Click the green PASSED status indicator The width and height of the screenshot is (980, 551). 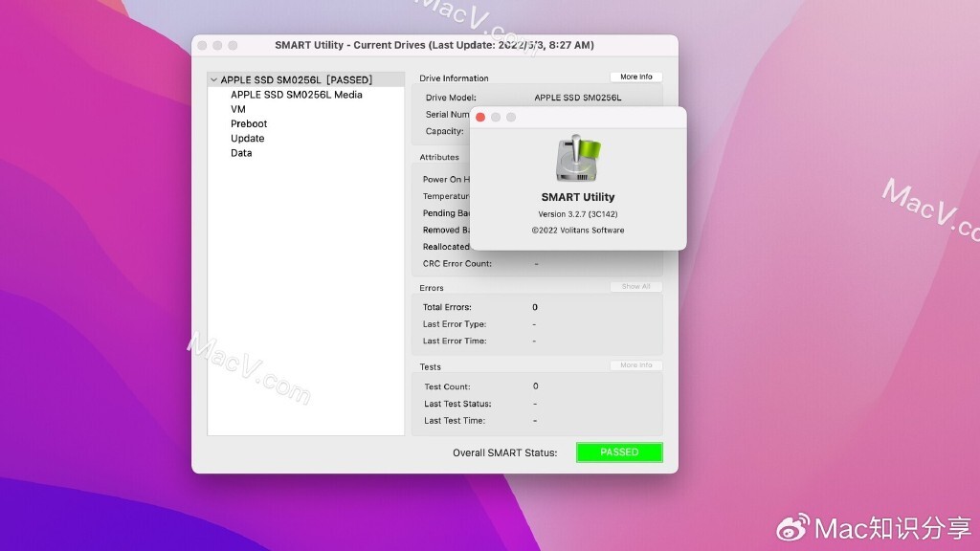coord(619,452)
